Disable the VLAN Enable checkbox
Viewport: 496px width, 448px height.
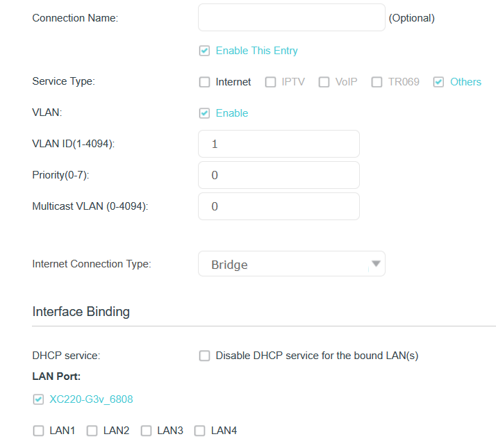pos(204,113)
